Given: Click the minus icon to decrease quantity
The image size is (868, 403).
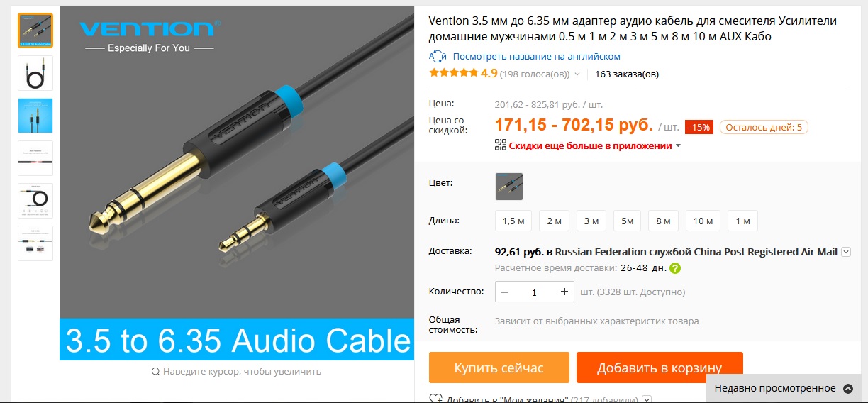Looking at the screenshot, I should point(505,292).
